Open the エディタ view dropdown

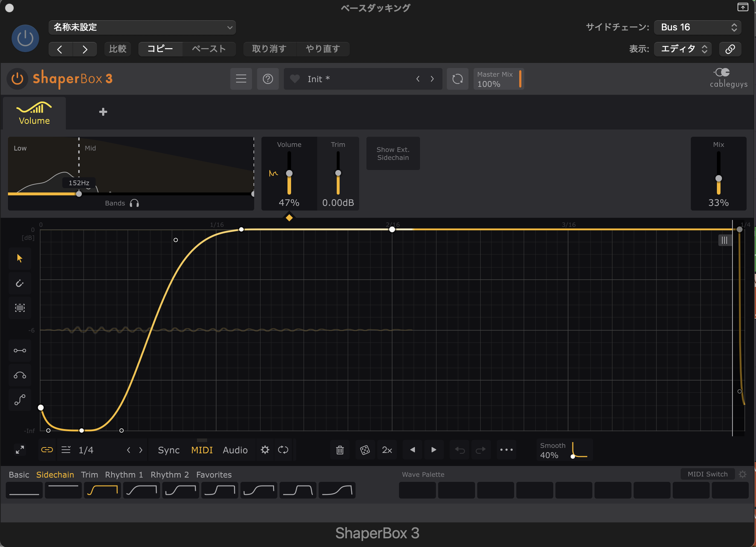tap(683, 49)
